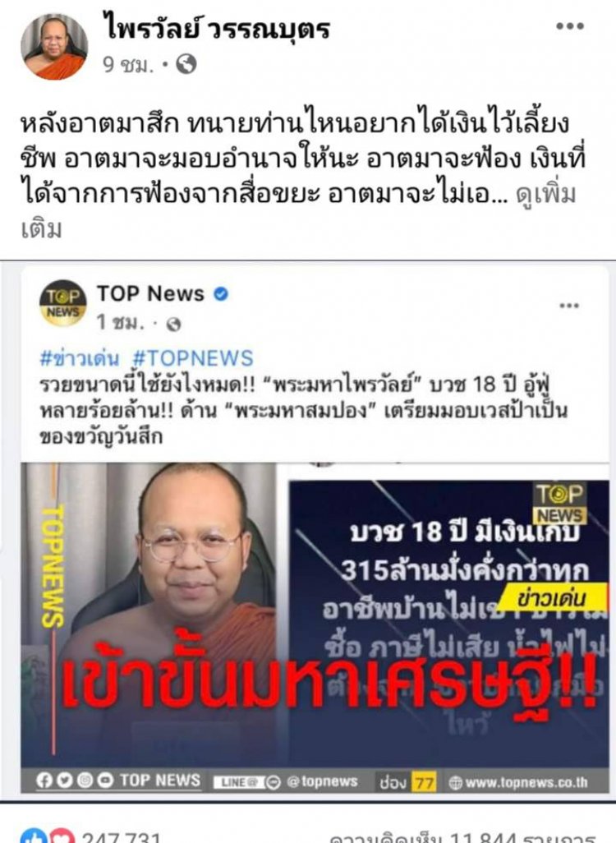Open the TOP News page name link

pos(150,293)
